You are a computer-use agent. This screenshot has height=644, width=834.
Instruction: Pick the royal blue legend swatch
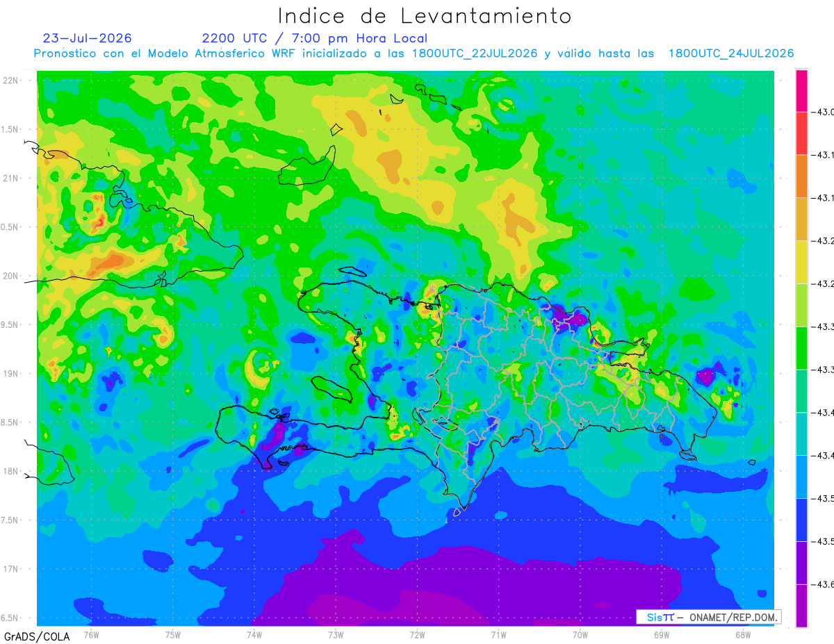(x=801, y=519)
